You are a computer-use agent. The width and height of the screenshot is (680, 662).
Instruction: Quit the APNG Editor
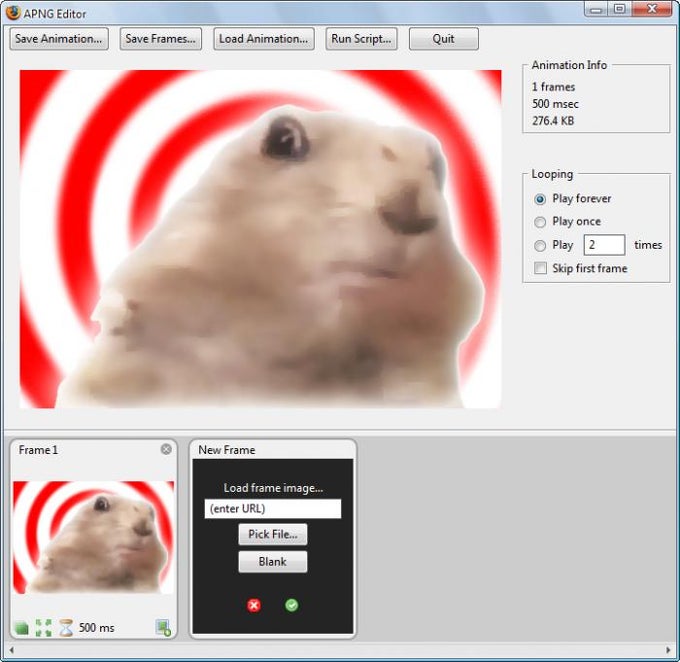coord(444,39)
